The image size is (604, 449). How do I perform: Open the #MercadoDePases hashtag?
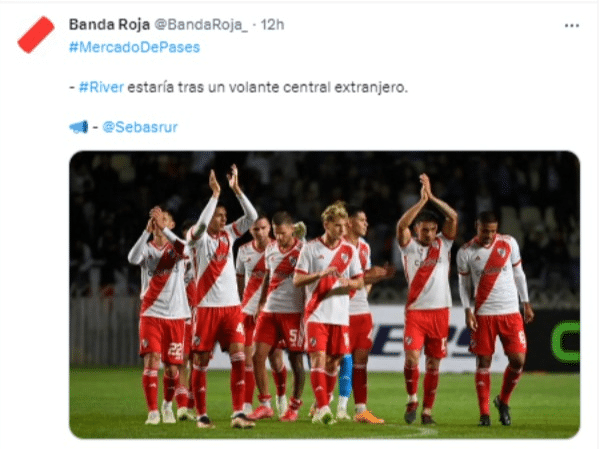point(134,47)
